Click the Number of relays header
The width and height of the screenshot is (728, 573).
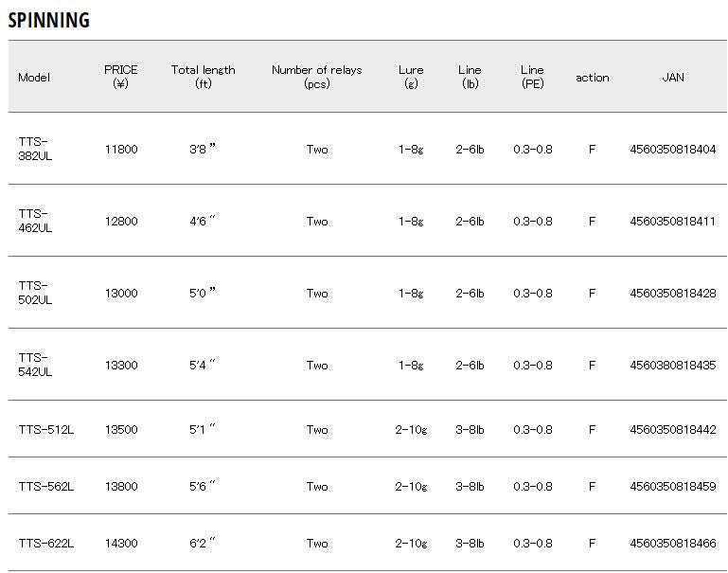click(x=316, y=77)
